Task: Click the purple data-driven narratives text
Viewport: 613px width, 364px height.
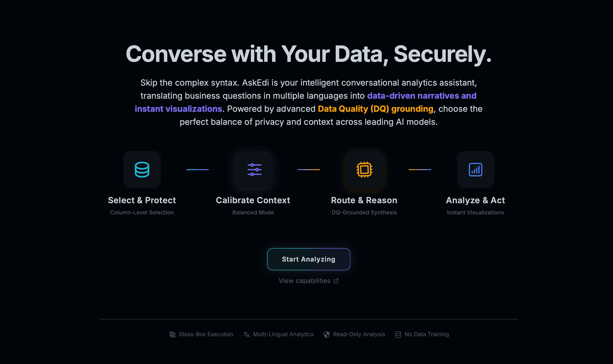Action: coord(413,96)
